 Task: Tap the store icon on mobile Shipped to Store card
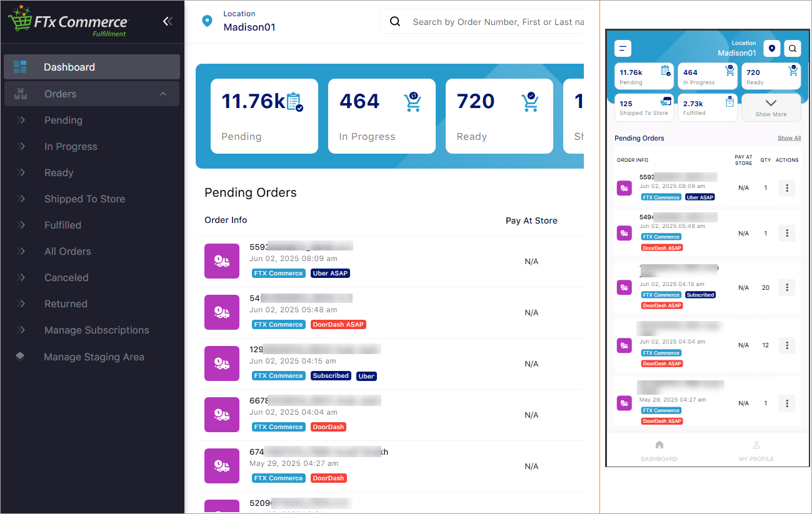665,102
